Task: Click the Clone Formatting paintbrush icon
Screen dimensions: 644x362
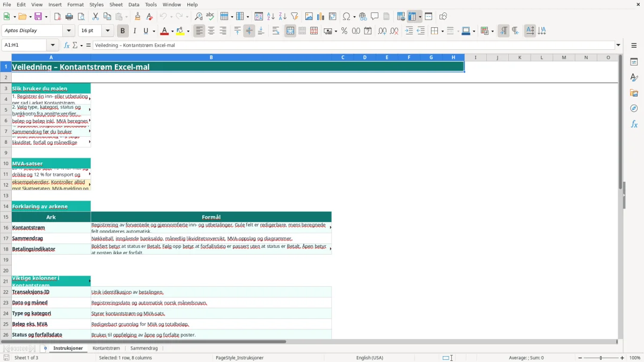Action: coord(137,17)
